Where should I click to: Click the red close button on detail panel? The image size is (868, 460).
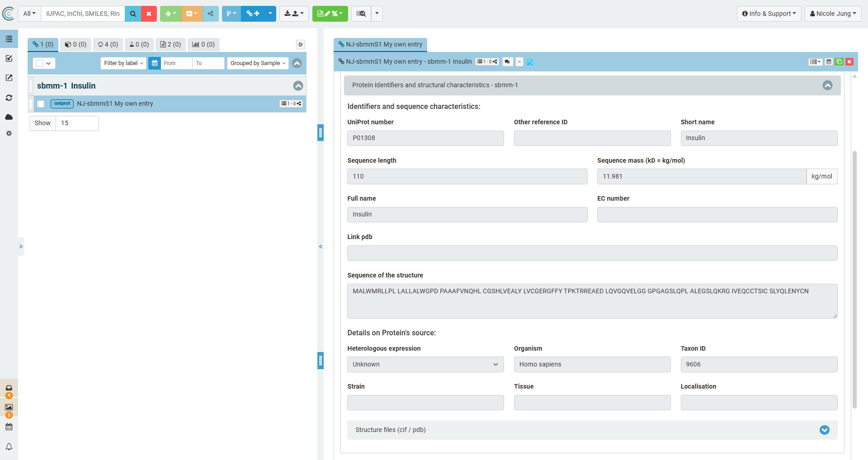point(849,62)
